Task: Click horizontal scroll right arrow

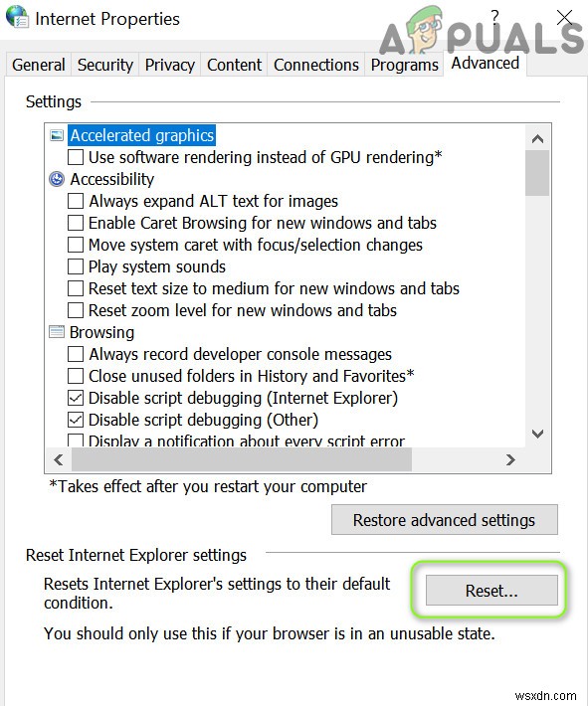Action: [x=510, y=459]
